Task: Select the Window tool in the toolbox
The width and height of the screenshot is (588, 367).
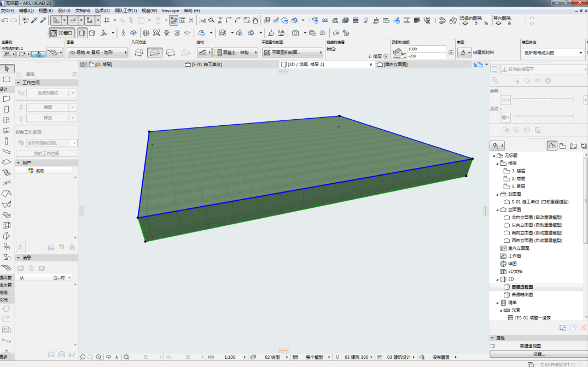Action: tap(7, 120)
